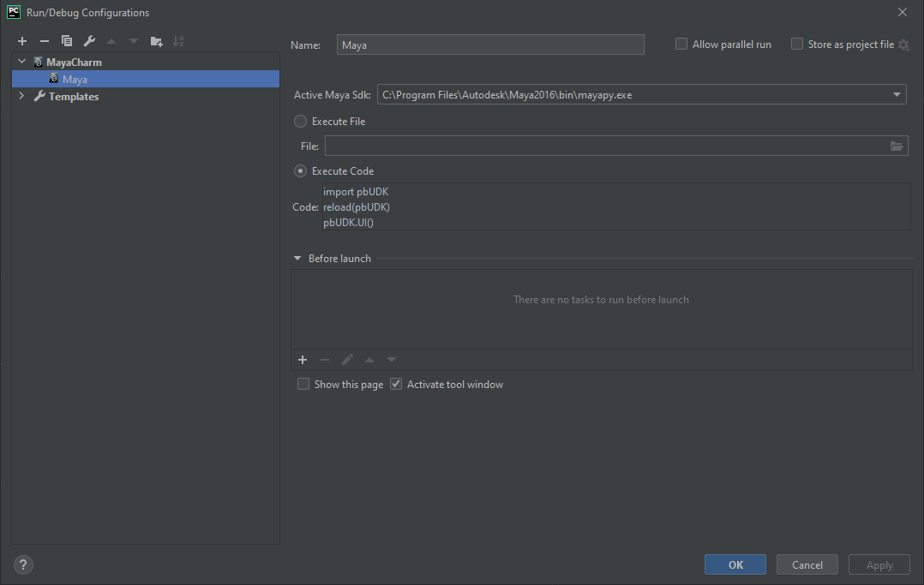This screenshot has height=585, width=924.
Task: Click the Before launch heading text
Action: [339, 258]
